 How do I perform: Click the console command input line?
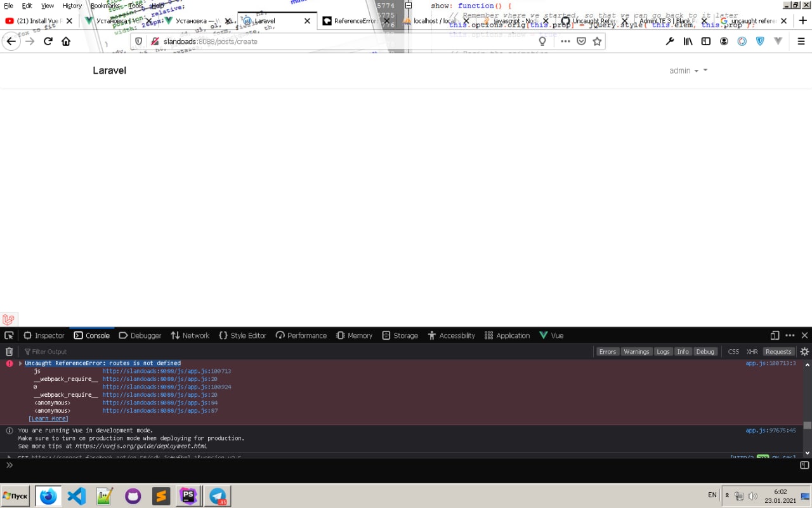[x=406, y=465]
